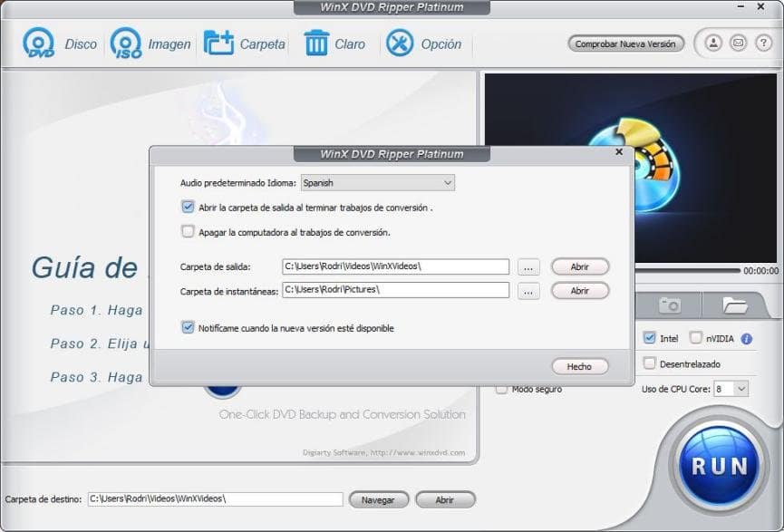Switch to the snapshot camera tab
784x532 pixels.
click(669, 305)
